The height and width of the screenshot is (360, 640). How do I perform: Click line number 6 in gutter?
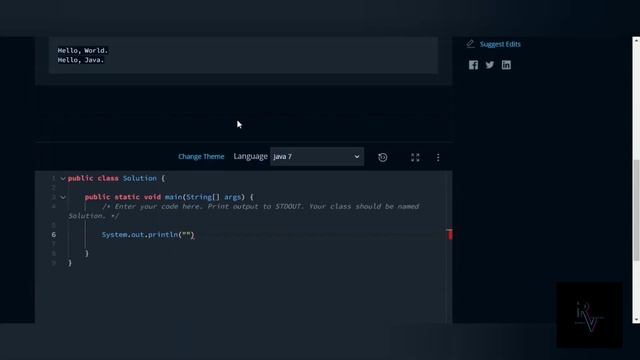click(x=53, y=235)
